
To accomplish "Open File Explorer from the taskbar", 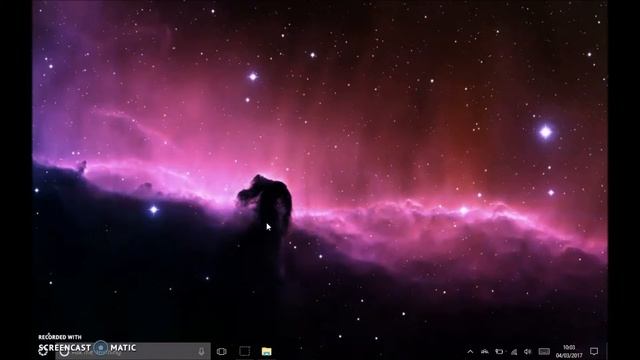I will point(267,351).
